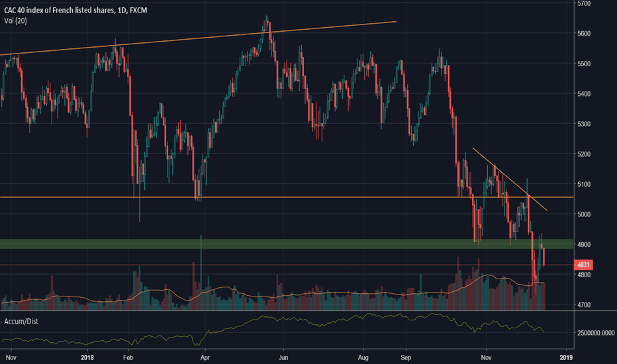Click the '4700' price axis label
The width and height of the screenshot is (617, 364).
584,305
